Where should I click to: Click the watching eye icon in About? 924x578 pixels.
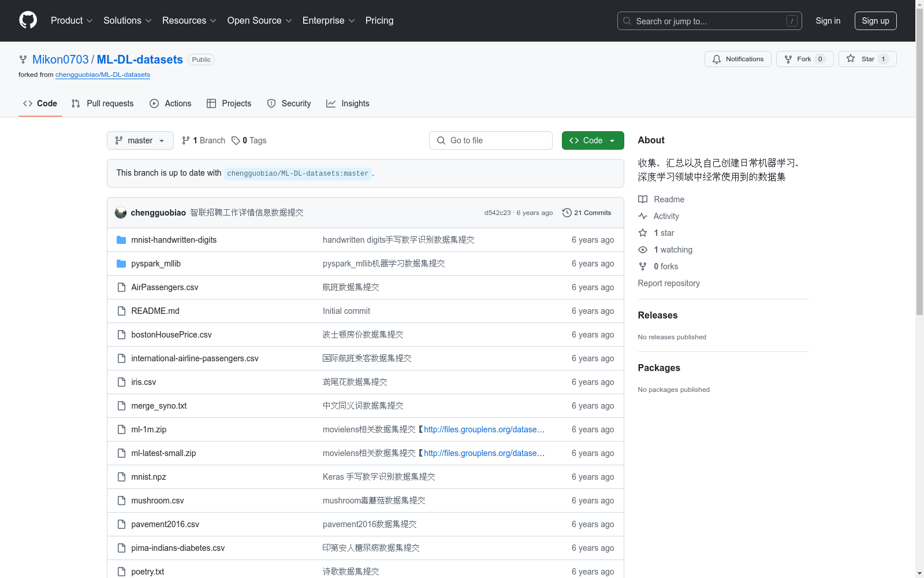(x=643, y=250)
